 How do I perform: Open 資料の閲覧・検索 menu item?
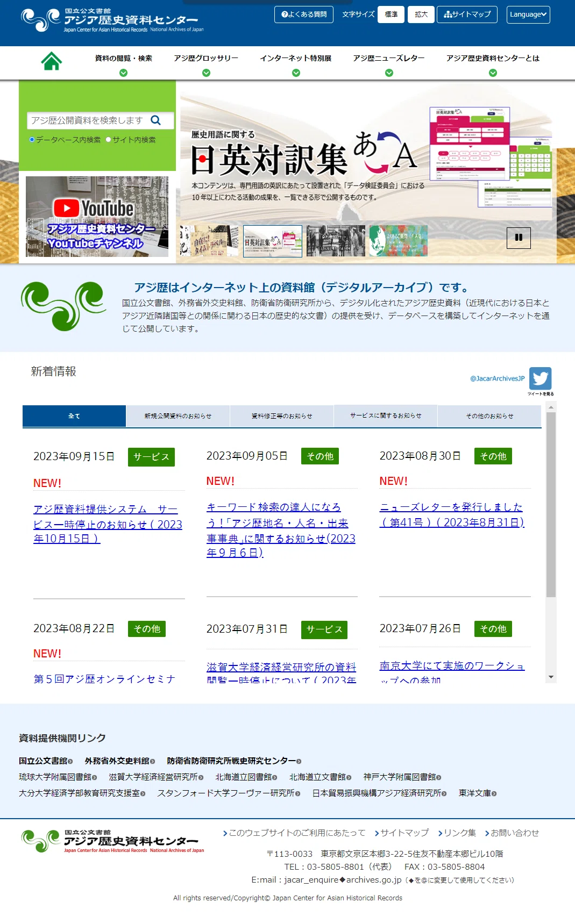(123, 58)
